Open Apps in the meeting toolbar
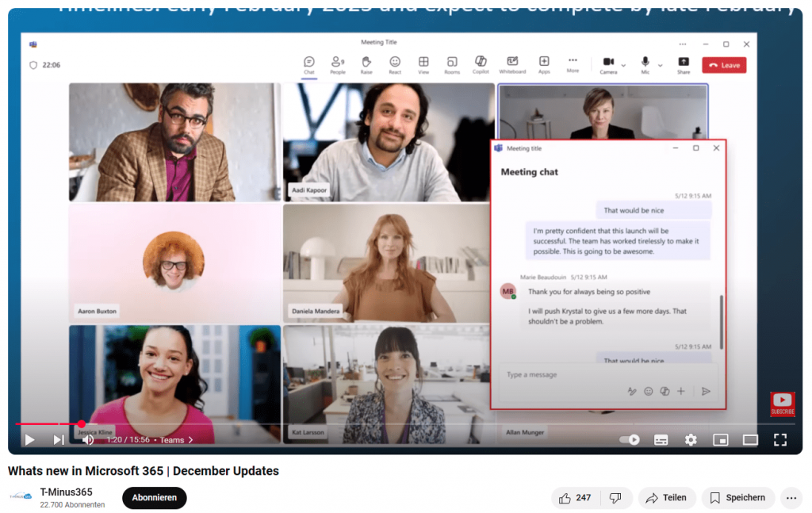Image resolution: width=812 pixels, height=513 pixels. (x=544, y=65)
